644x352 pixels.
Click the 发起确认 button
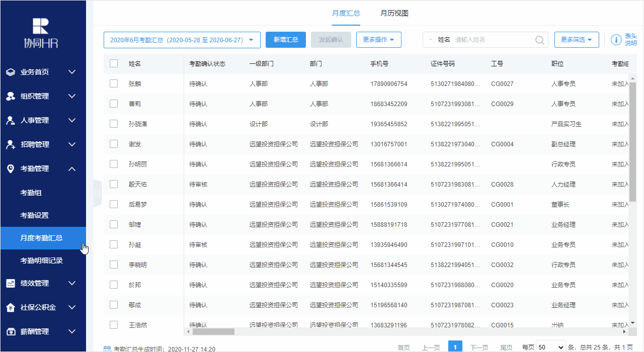(331, 40)
